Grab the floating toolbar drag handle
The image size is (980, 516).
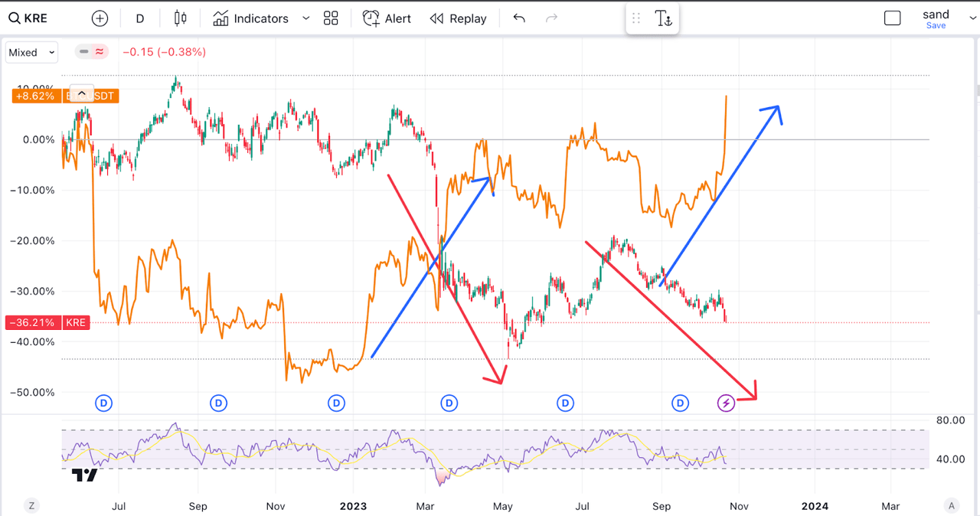tap(636, 18)
